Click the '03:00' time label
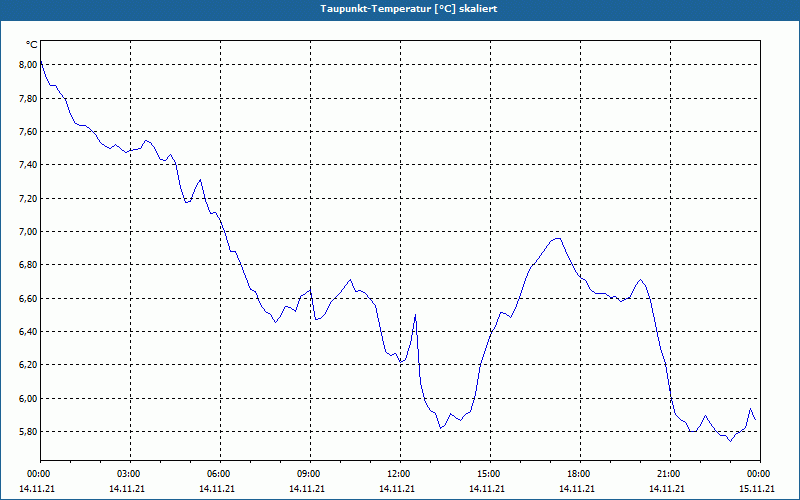This screenshot has height=500, width=800. click(x=131, y=474)
